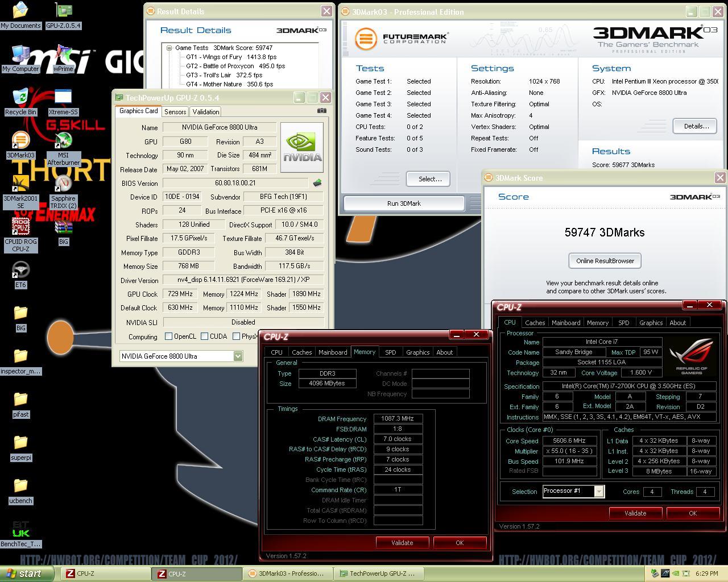Click Validate in ROG CPU-Z window
Screen dimensions: 728x582
coord(635,513)
